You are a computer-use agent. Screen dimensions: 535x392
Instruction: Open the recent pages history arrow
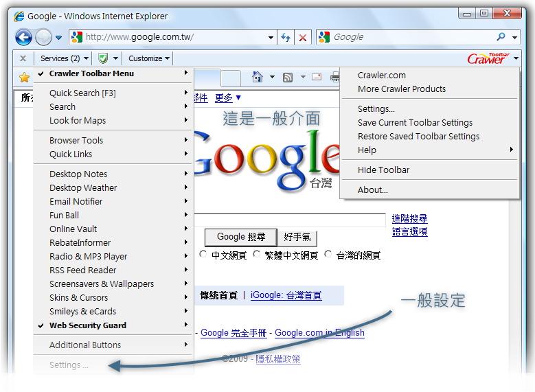point(58,38)
